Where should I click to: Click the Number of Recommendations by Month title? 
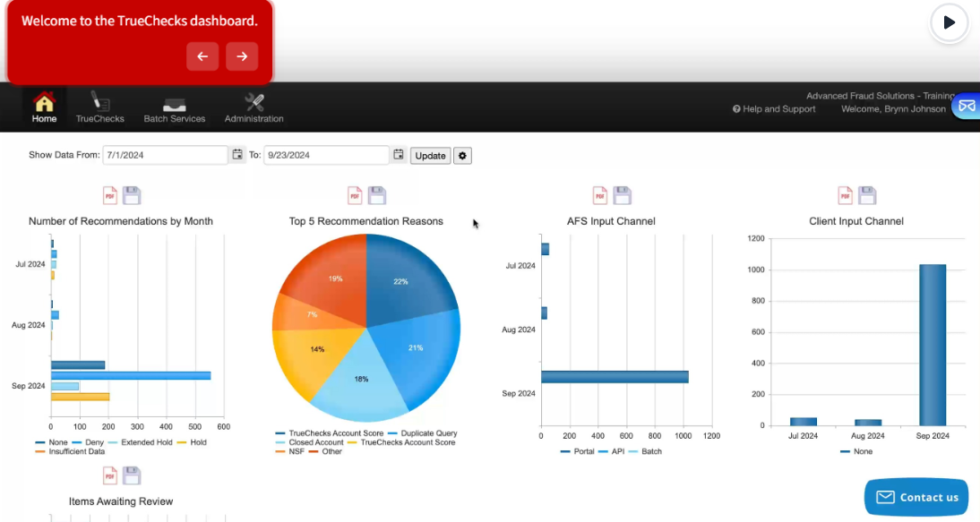(x=121, y=221)
